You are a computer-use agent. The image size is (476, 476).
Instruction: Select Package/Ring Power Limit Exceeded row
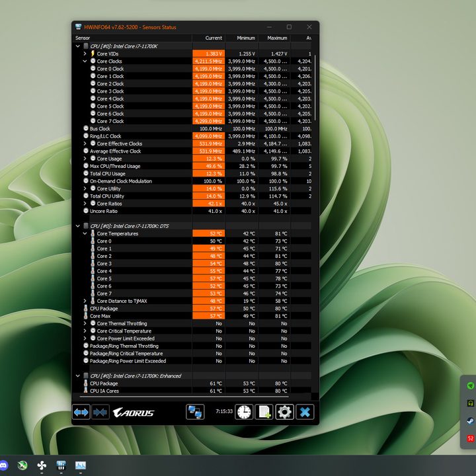click(x=192, y=361)
